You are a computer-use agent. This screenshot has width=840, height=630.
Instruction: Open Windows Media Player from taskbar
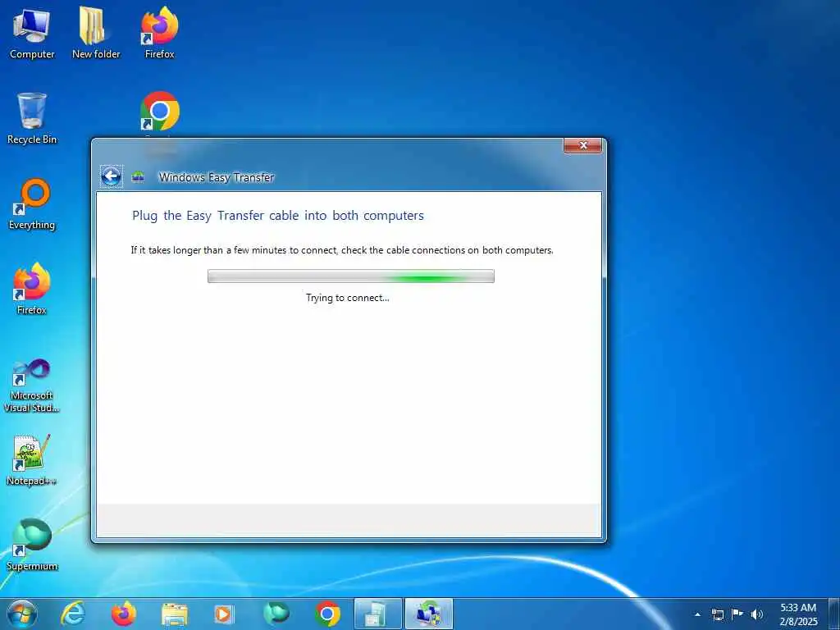pos(225,614)
